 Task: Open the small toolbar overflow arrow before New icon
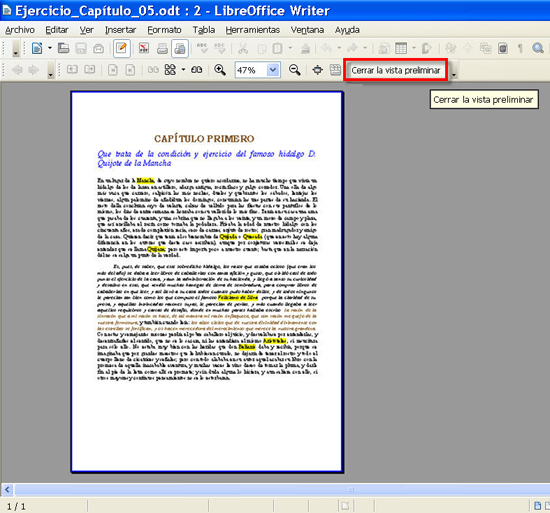point(15,48)
